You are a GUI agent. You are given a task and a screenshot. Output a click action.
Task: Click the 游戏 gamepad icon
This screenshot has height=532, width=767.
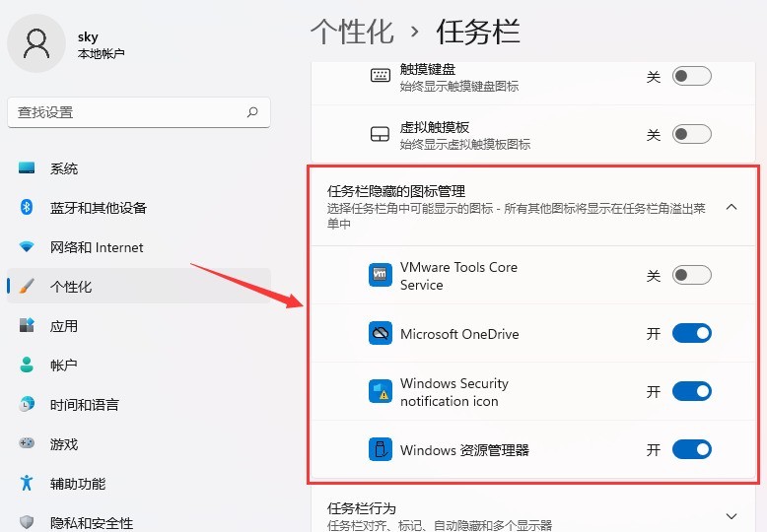click(27, 443)
